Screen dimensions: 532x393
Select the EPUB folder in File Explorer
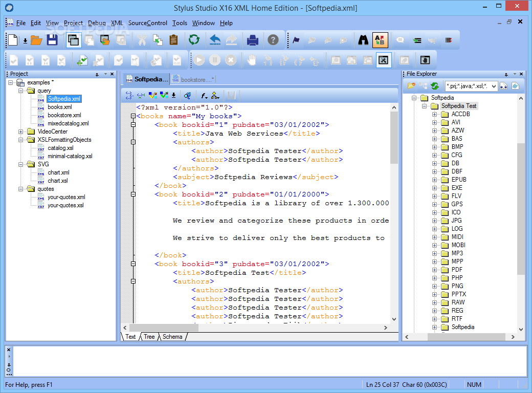(x=459, y=180)
